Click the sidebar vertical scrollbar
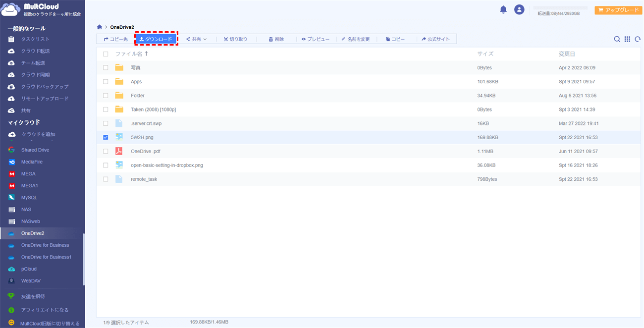The height and width of the screenshot is (328, 644). 84,259
